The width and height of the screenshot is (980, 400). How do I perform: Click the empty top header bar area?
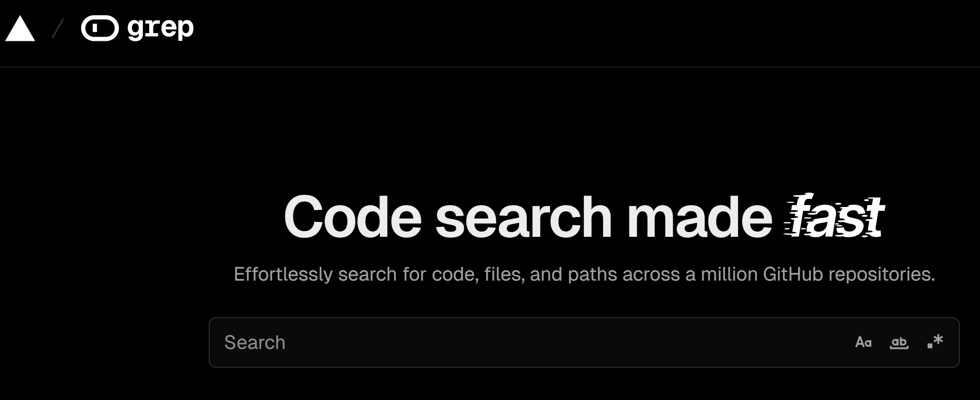(x=577, y=33)
